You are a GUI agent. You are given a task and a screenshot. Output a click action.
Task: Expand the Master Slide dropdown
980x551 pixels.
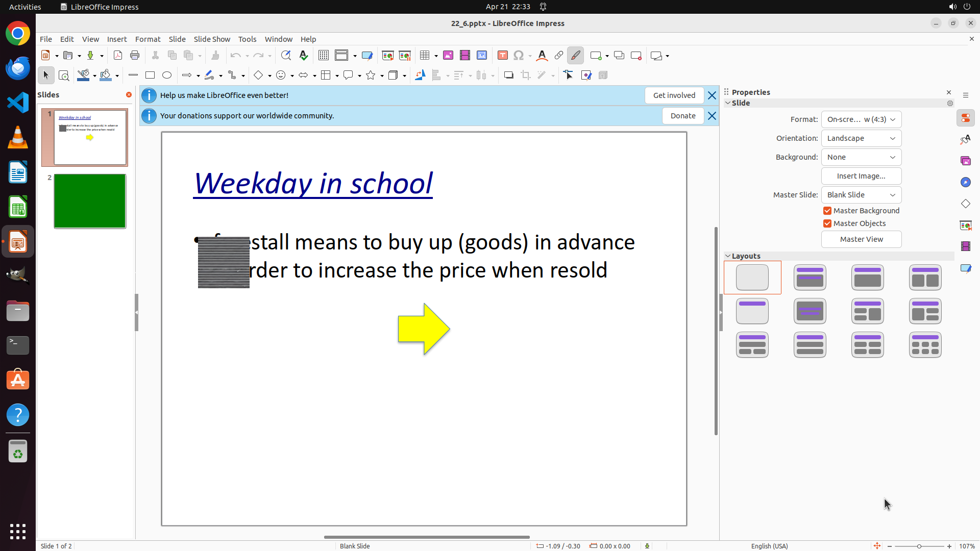861,195
